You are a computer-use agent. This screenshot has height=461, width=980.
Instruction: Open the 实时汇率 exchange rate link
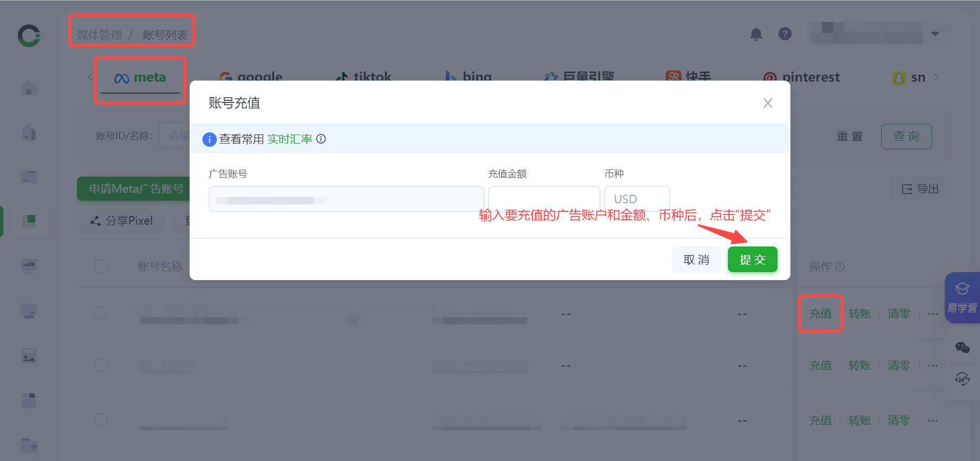289,139
